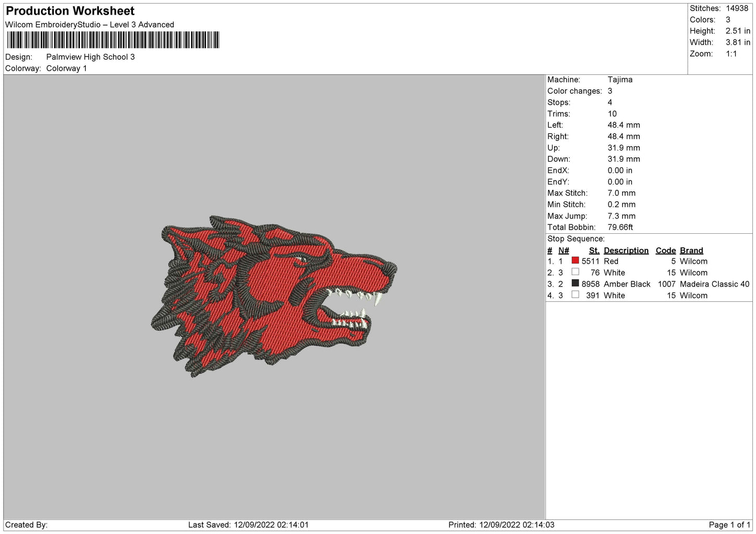Click the 'Red' description in stop 1
The width and height of the screenshot is (756, 534).
[x=611, y=262]
